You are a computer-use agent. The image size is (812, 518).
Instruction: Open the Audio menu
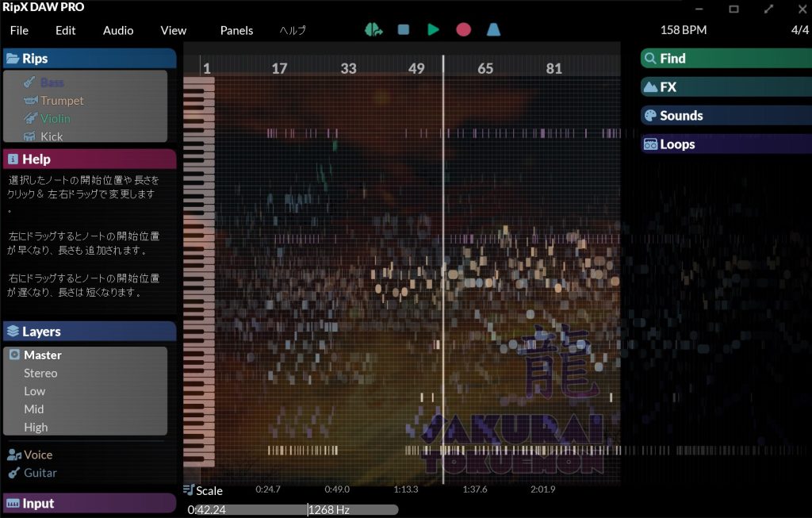point(118,30)
